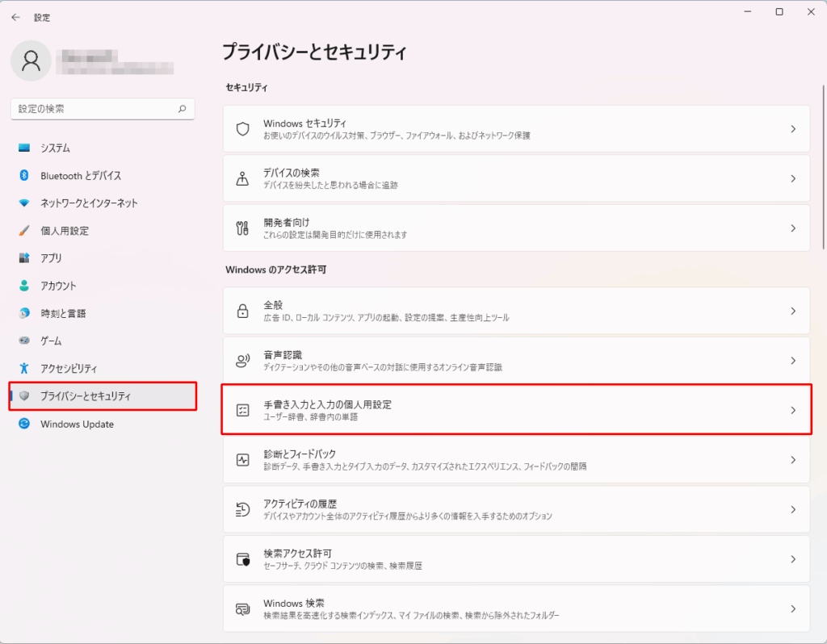
Task: Click the pulse icon for 診断とフィードバック
Action: click(242, 460)
